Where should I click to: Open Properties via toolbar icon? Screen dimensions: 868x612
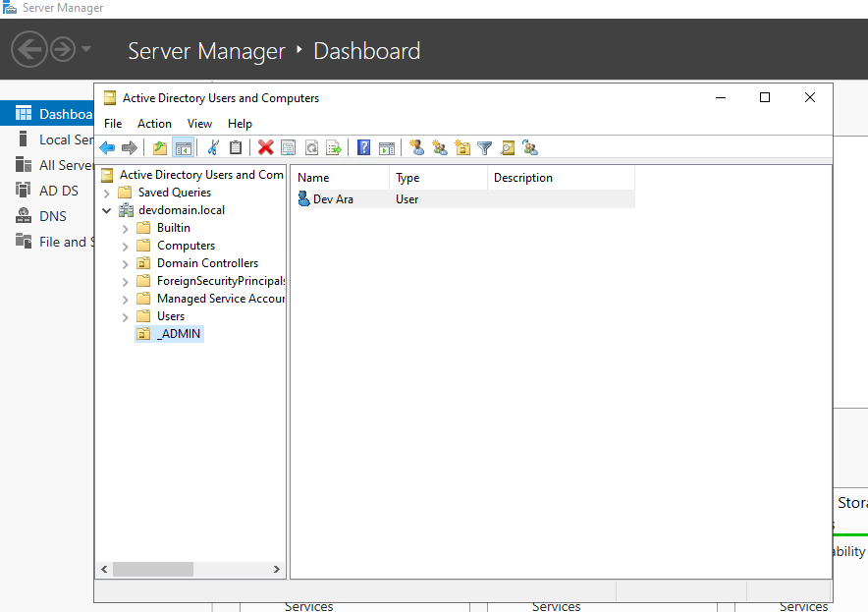coord(289,148)
